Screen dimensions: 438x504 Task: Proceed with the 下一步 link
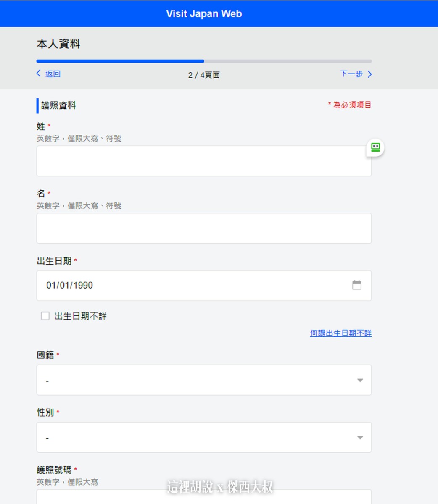coord(351,74)
